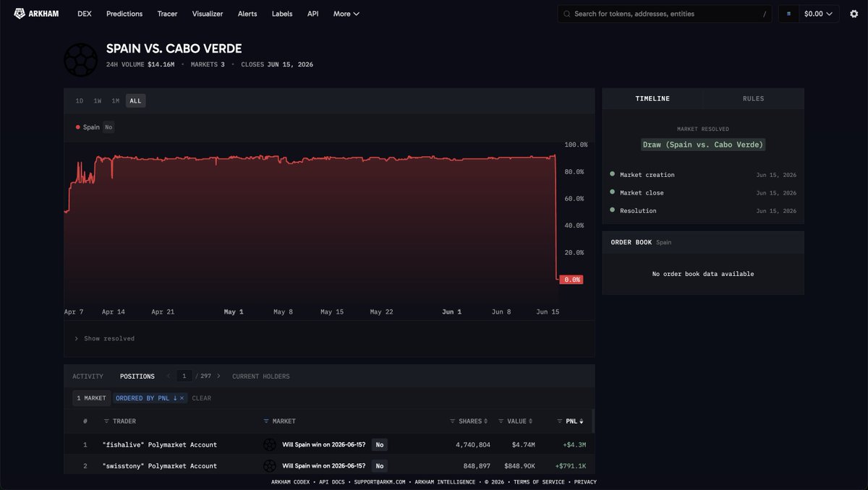
Task: Click the ORDERED BY PNL filter chip
Action: 150,398
